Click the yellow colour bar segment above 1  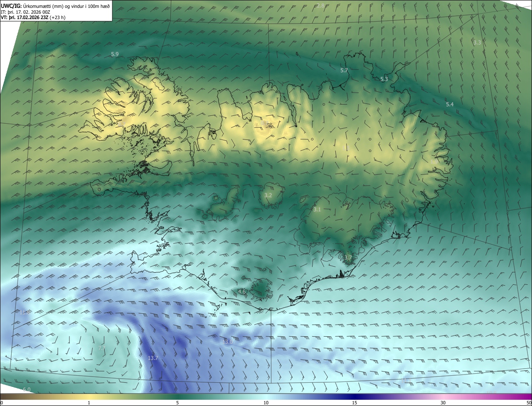[89, 397]
